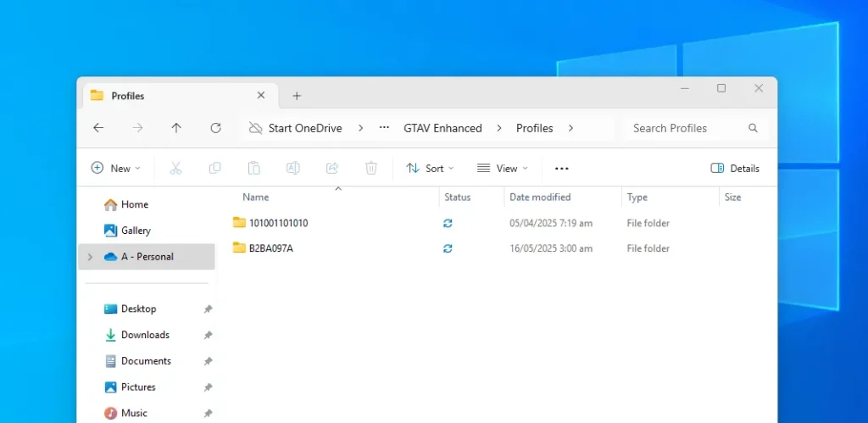This screenshot has width=868, height=423.
Task: Open the New item dropdown
Action: (116, 168)
